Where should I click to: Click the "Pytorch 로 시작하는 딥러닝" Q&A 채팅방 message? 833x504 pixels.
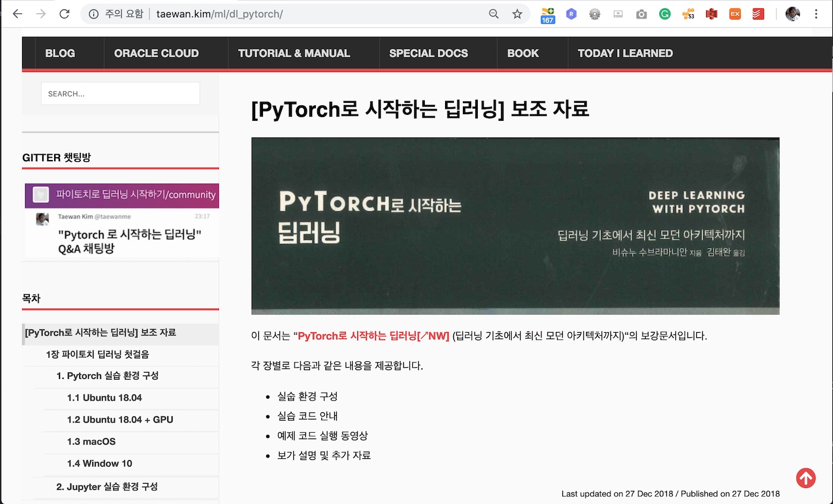(x=130, y=242)
